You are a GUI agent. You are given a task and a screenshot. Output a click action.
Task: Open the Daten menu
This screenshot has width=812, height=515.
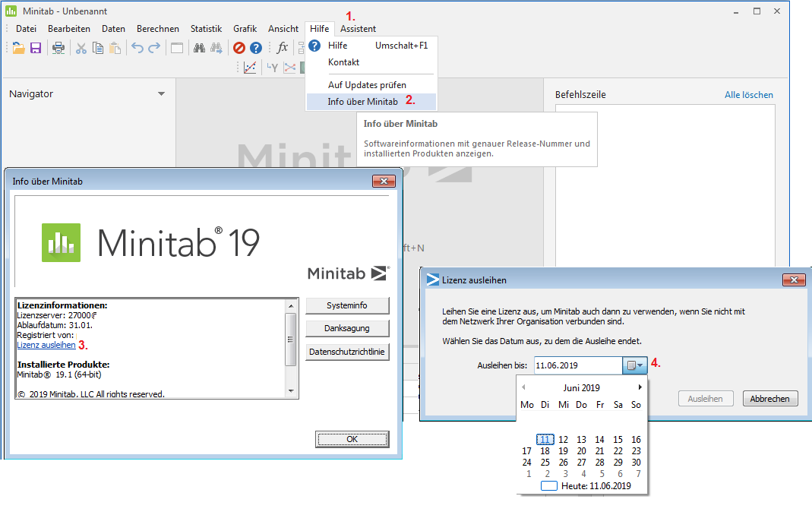click(113, 29)
